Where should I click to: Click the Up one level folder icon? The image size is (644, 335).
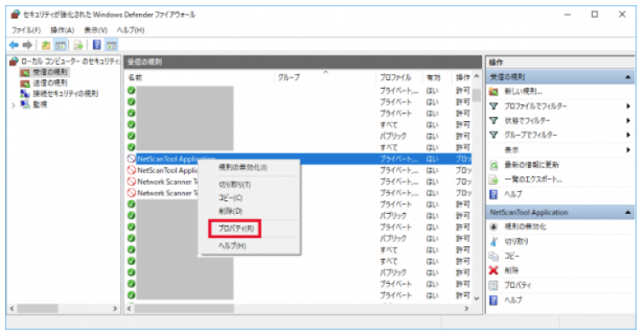46,45
